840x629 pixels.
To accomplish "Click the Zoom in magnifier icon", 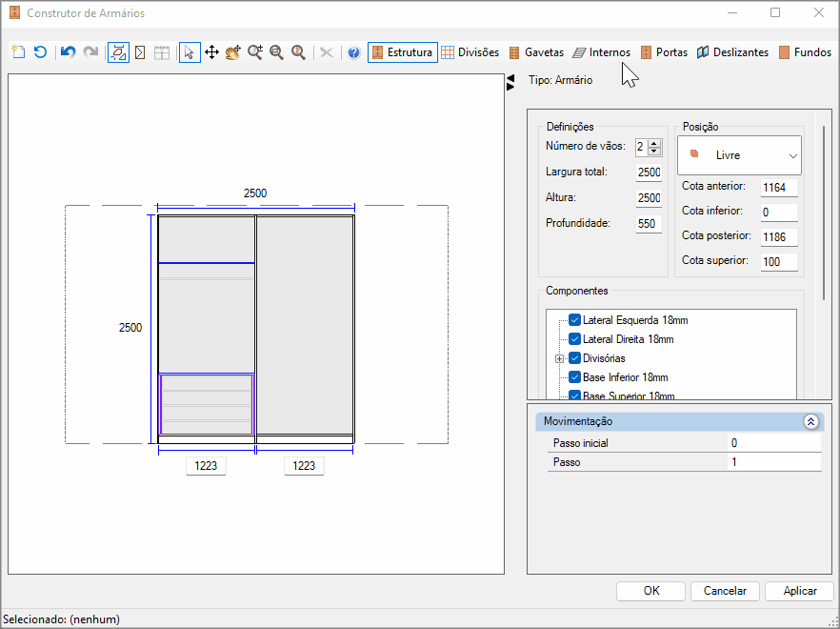I will [255, 52].
